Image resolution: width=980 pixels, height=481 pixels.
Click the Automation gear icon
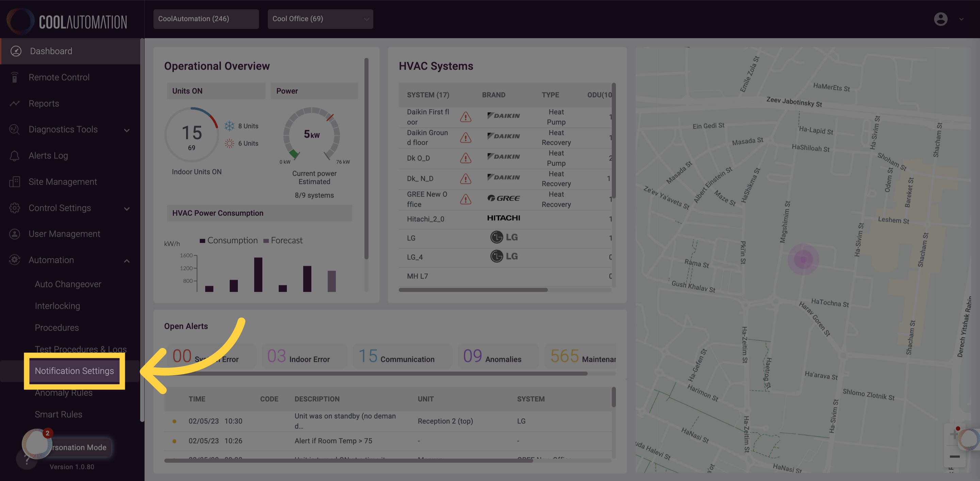[x=14, y=260]
